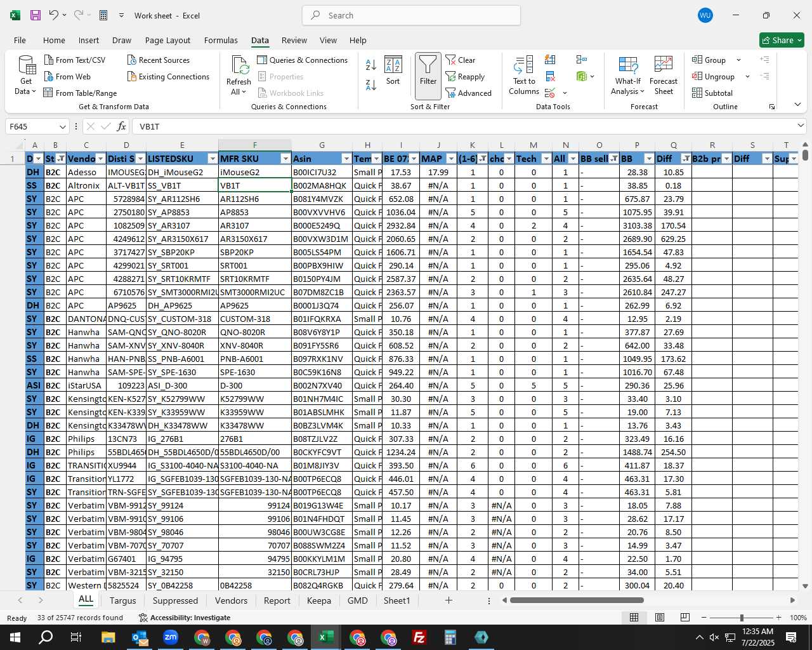Open the Tech column filter dropdown
The width and height of the screenshot is (812, 650).
546,159
